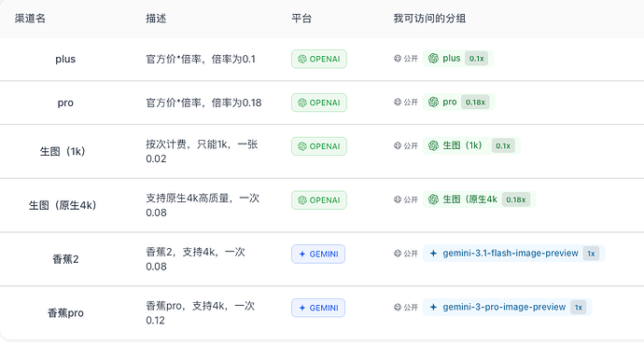Click the 公开 text in the 香蕉pro row
Viewport: 644px width, 344px height.
click(411, 307)
